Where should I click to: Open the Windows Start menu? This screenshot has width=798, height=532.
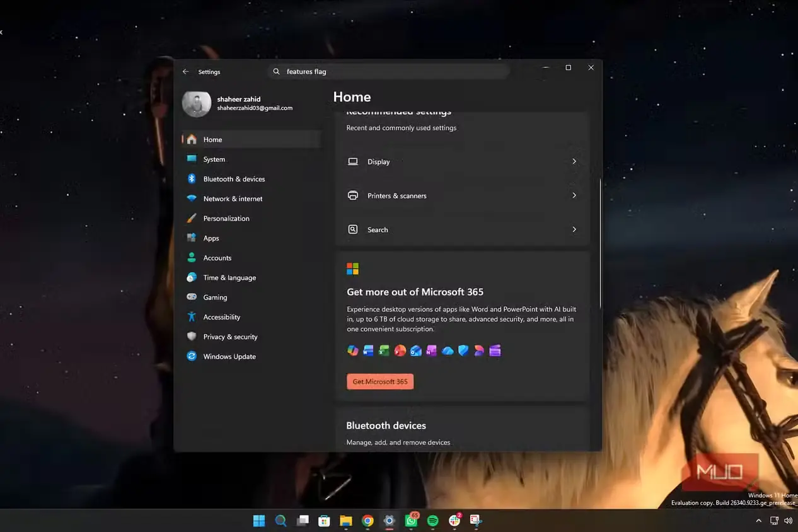259,521
